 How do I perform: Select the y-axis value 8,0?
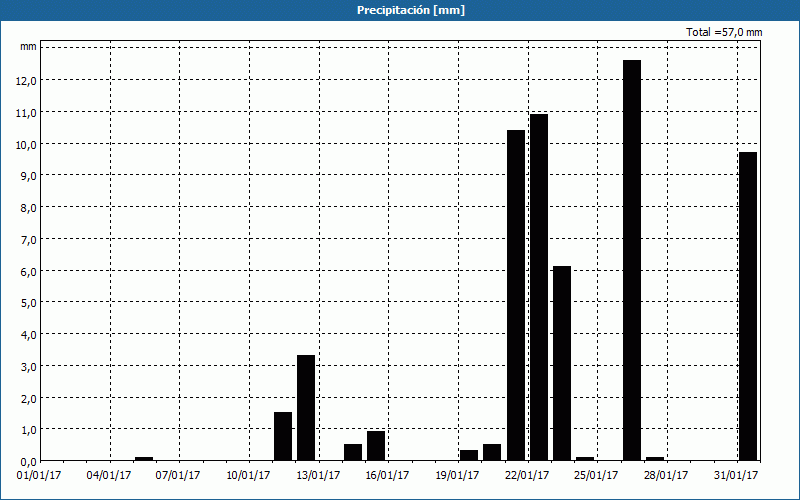pos(29,208)
